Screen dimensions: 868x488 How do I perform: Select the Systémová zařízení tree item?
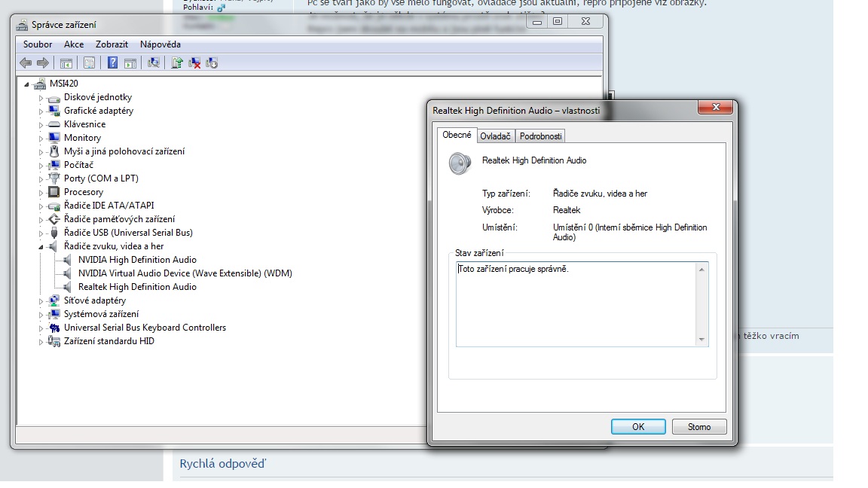(x=101, y=314)
